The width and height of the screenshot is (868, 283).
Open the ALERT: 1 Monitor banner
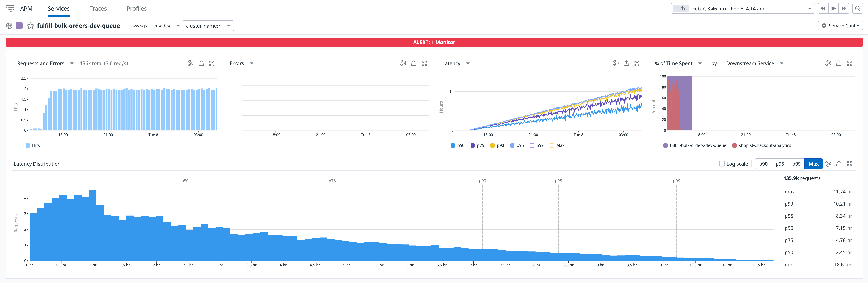pyautogui.click(x=434, y=42)
